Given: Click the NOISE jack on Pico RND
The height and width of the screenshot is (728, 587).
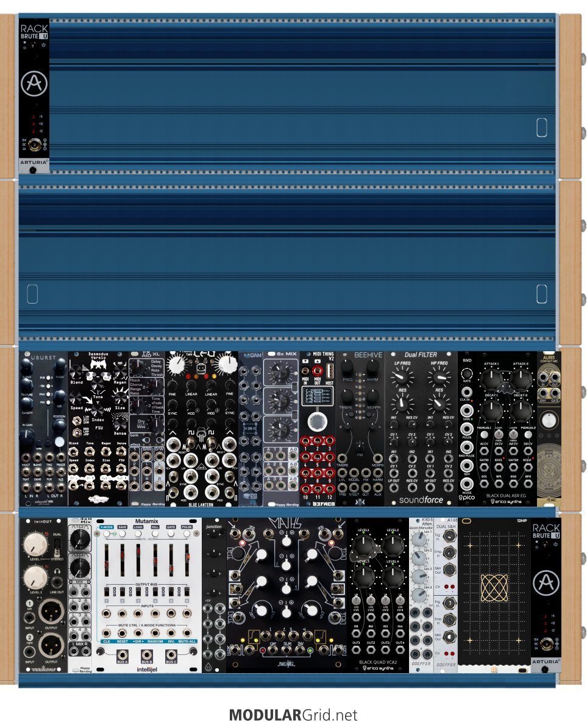Looking at the screenshot, I should 467,484.
